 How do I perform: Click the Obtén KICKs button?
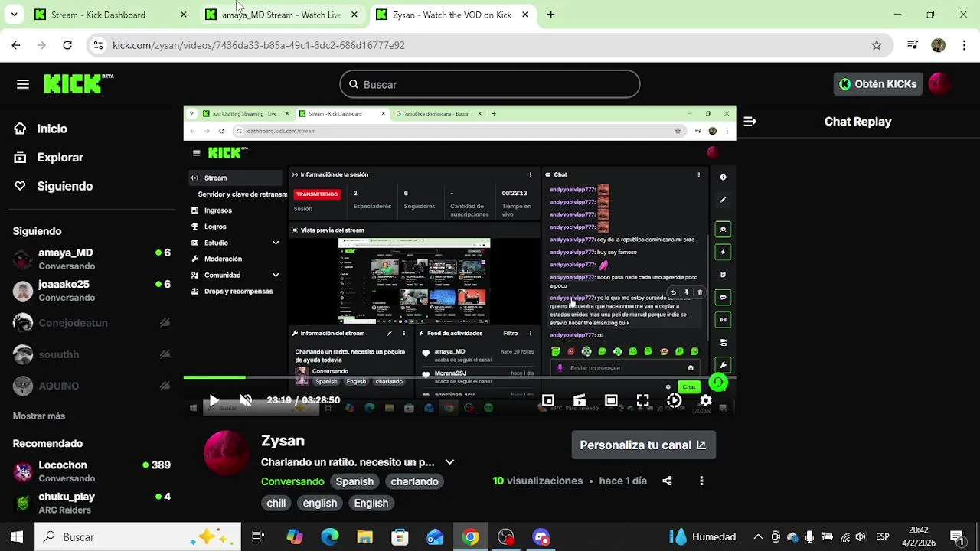point(877,84)
